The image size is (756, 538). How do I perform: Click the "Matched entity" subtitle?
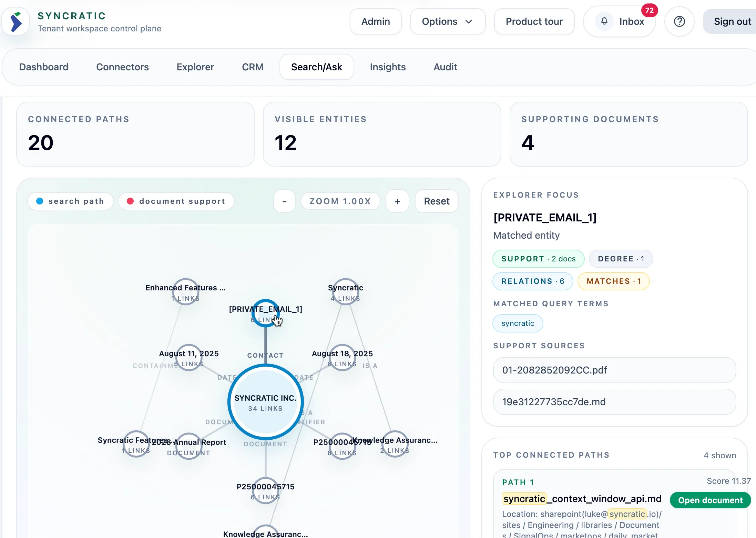pos(526,235)
